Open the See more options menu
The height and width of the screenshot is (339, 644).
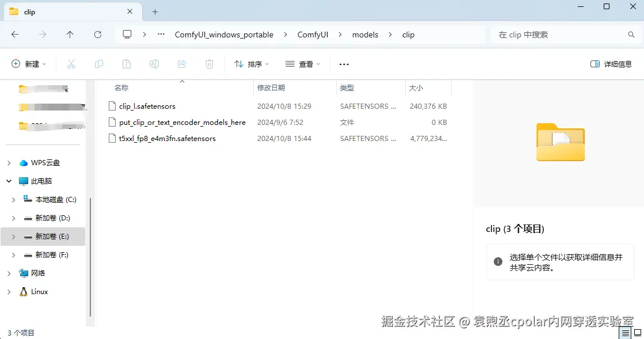tap(344, 64)
